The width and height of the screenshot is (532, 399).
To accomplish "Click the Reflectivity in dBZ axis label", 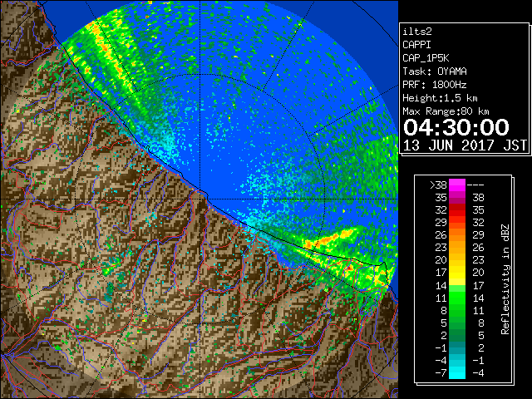I will click(505, 279).
